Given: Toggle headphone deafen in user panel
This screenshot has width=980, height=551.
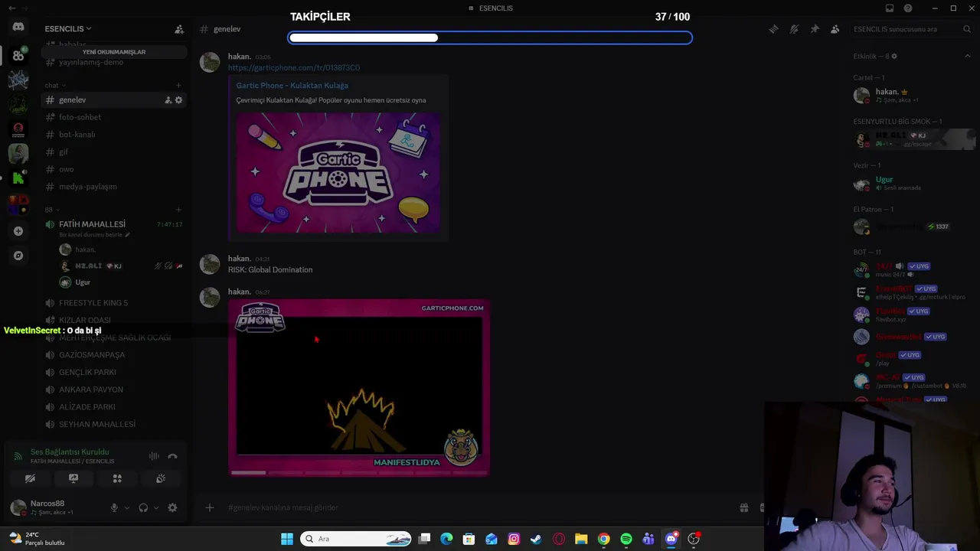Looking at the screenshot, I should pos(143,507).
